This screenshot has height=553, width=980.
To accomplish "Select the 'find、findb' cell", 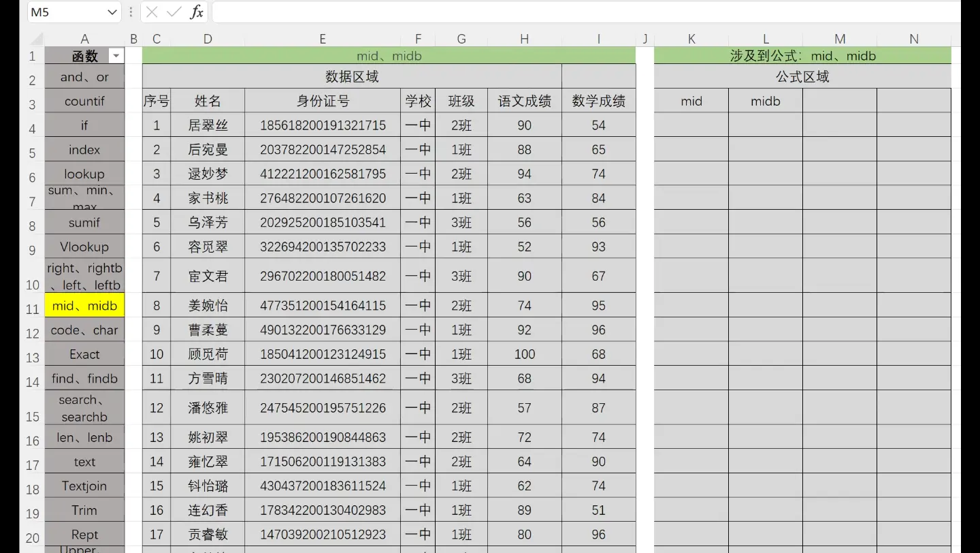I will pos(84,379).
